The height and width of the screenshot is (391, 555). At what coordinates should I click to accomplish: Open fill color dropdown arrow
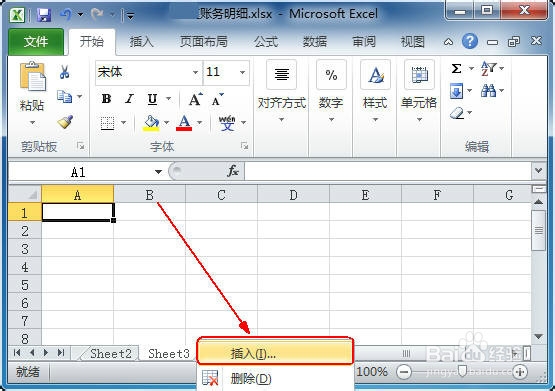pos(166,123)
